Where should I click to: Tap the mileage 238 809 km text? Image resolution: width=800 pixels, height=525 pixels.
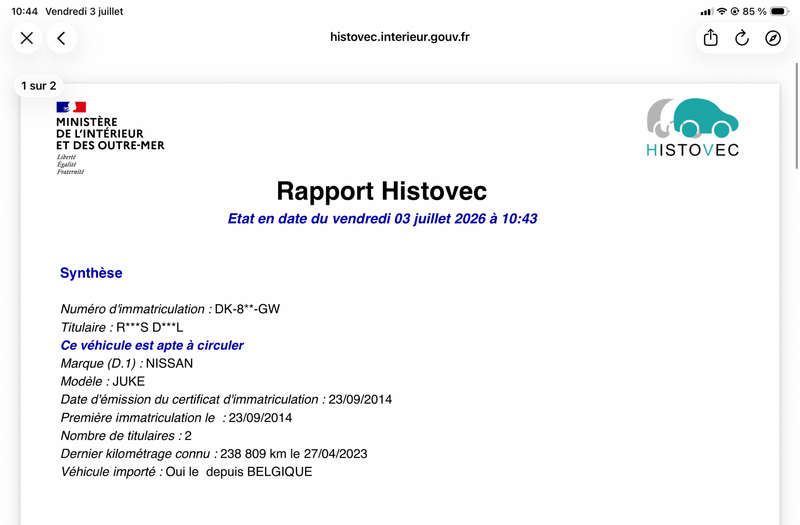tap(253, 454)
